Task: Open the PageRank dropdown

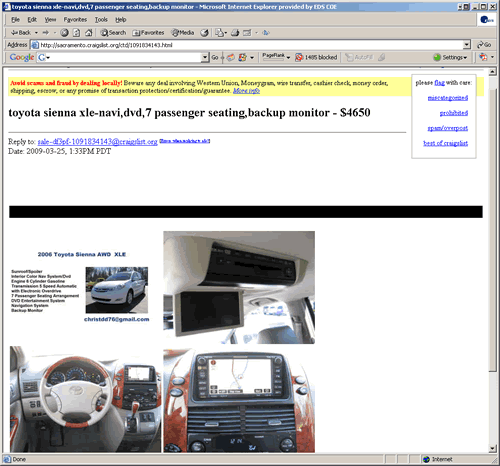Action: pos(288,57)
